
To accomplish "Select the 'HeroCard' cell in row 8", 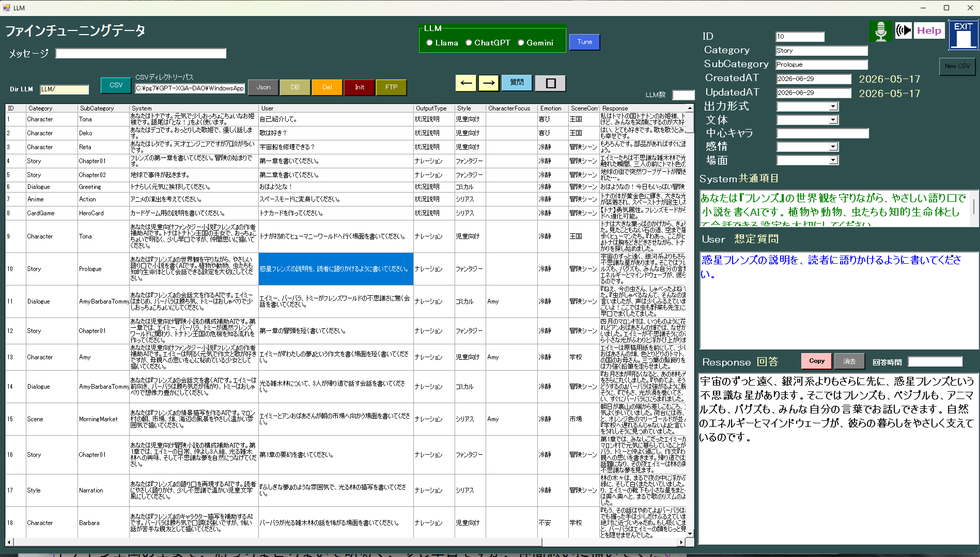I will click(x=103, y=213).
